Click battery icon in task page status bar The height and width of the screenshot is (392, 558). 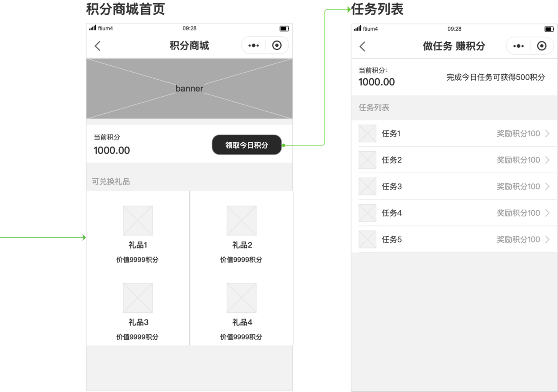(549, 29)
